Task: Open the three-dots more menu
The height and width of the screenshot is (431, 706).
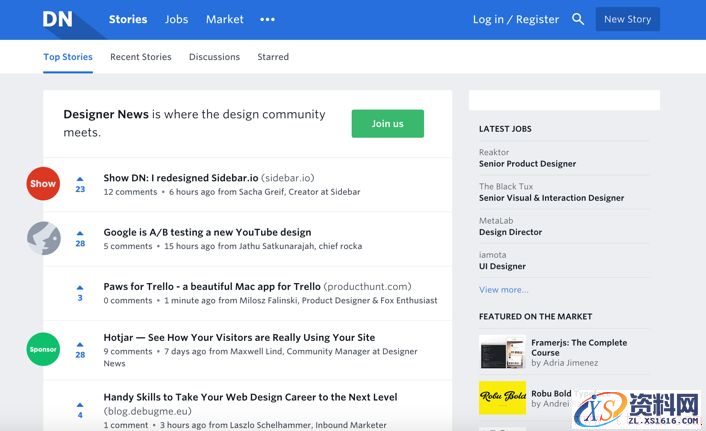Action: [x=267, y=19]
